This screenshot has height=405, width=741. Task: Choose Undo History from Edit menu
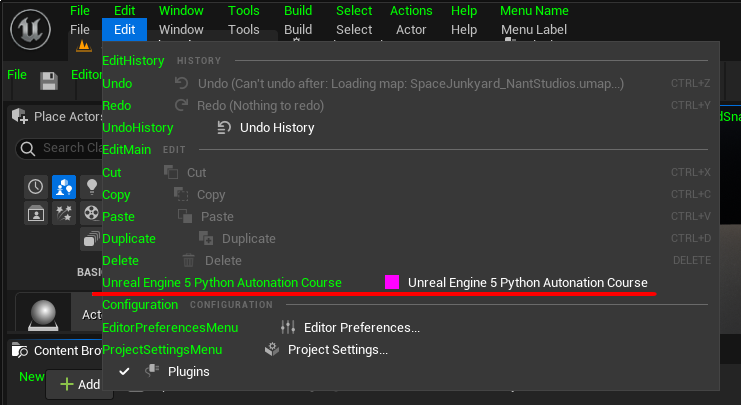(x=411, y=128)
